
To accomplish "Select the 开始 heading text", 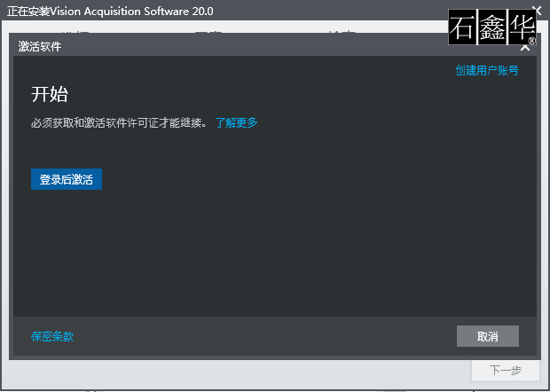I will coord(50,94).
